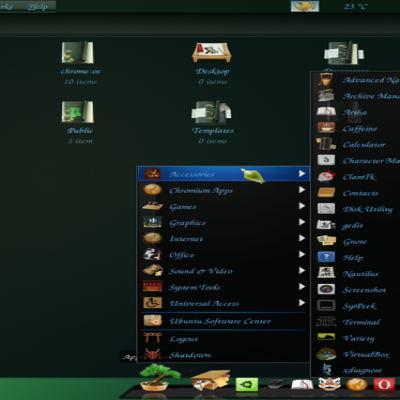The height and width of the screenshot is (400, 400).
Task: Select the chrome-os folder
Action: point(80,63)
